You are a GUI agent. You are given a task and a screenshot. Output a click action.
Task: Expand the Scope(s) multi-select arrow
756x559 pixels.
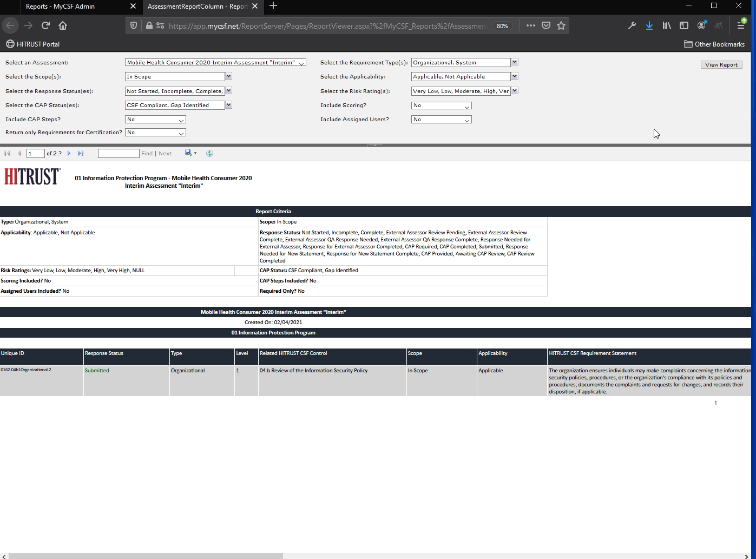tap(229, 76)
